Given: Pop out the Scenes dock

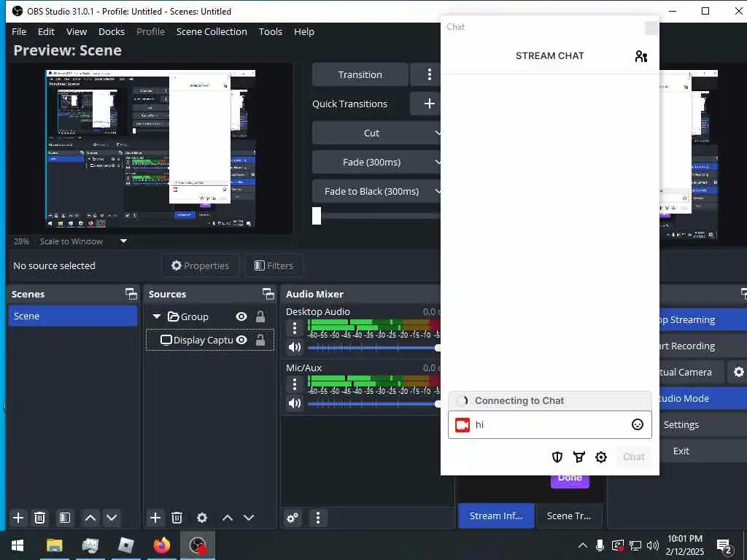Looking at the screenshot, I should tap(131, 294).
